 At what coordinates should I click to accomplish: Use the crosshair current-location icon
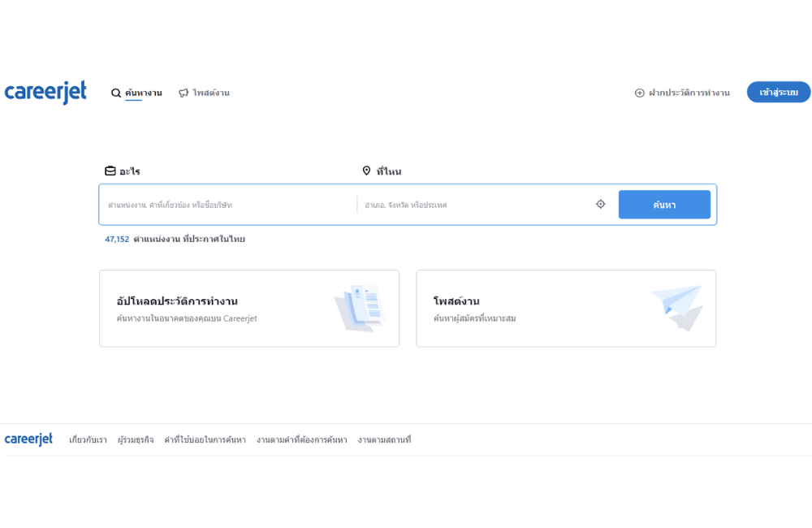(x=601, y=205)
